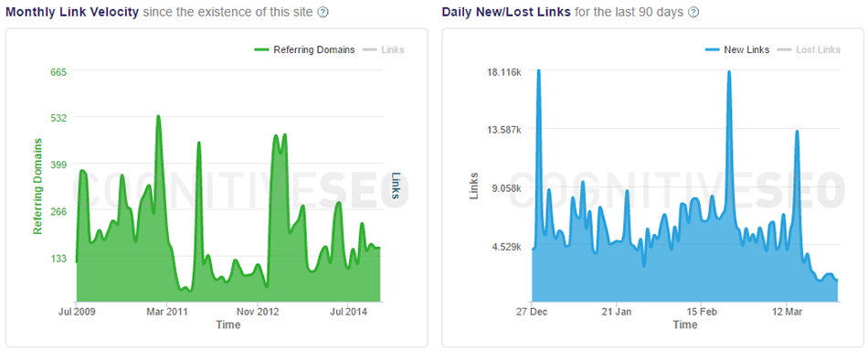Click the Jul 2009 x-axis label
868x352 pixels.
[x=77, y=312]
